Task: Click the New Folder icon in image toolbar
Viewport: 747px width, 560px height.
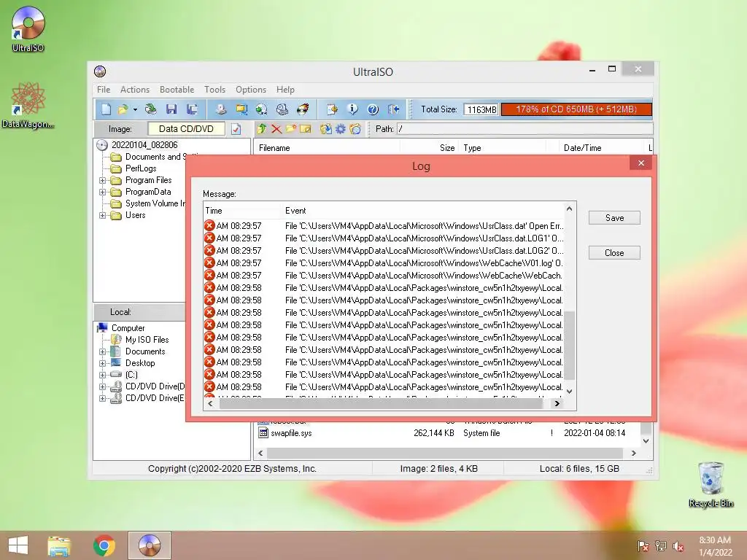Action: (x=291, y=128)
